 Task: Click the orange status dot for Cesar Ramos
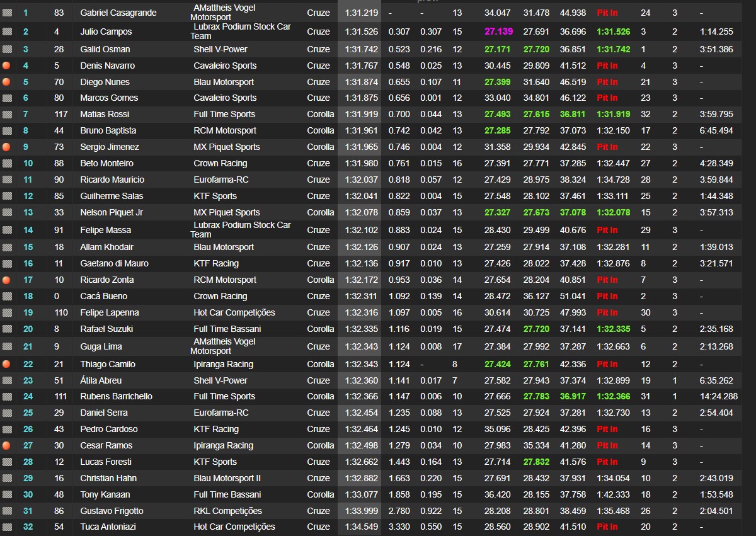(x=7, y=445)
